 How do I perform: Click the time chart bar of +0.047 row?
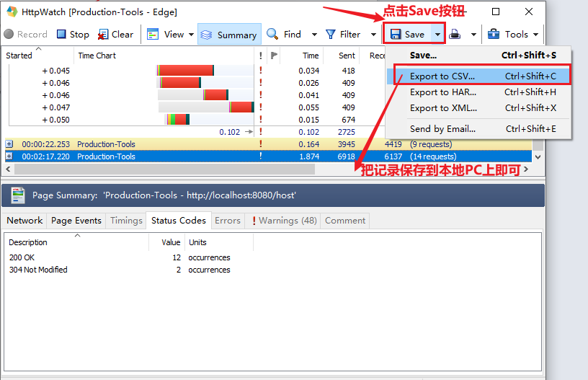pyautogui.click(x=242, y=107)
